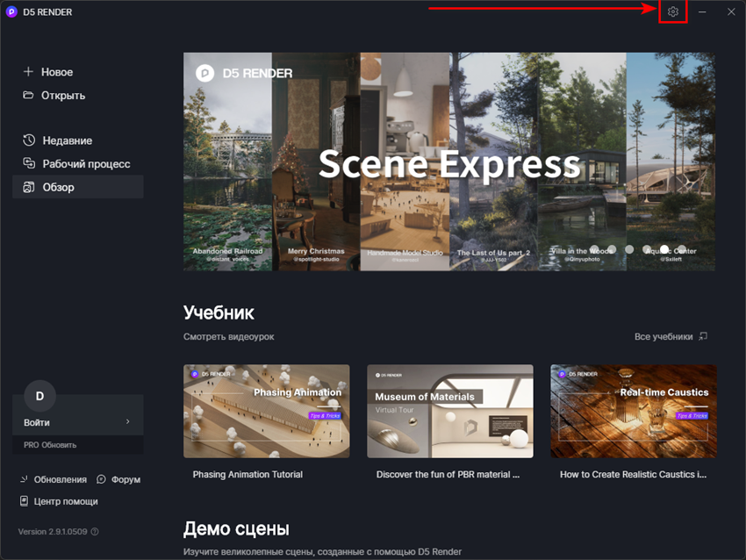Click the "Abandoned Railroad" banner caption

pyautogui.click(x=227, y=251)
